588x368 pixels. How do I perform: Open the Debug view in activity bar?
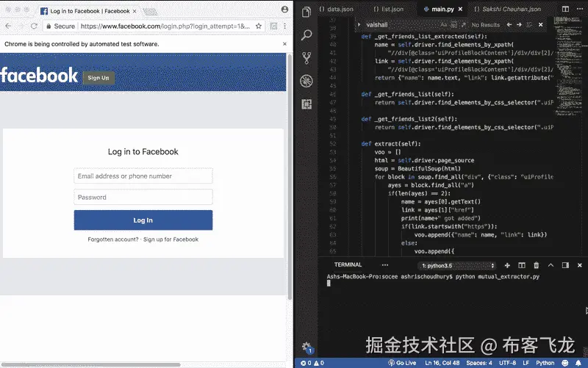[306, 81]
